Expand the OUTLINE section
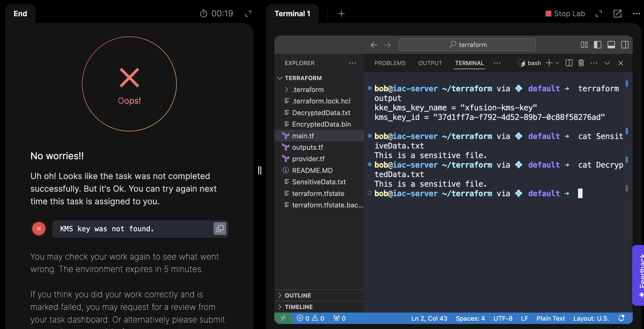This screenshot has height=329, width=644. 298,295
